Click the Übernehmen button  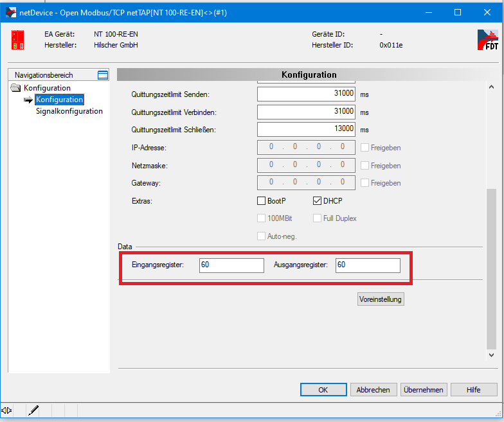point(423,389)
